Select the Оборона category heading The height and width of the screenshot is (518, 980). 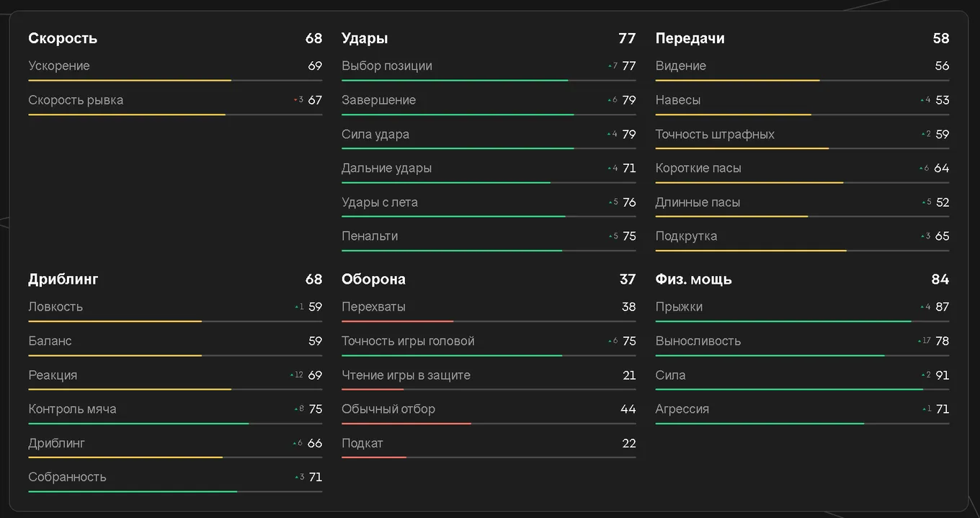click(x=373, y=279)
